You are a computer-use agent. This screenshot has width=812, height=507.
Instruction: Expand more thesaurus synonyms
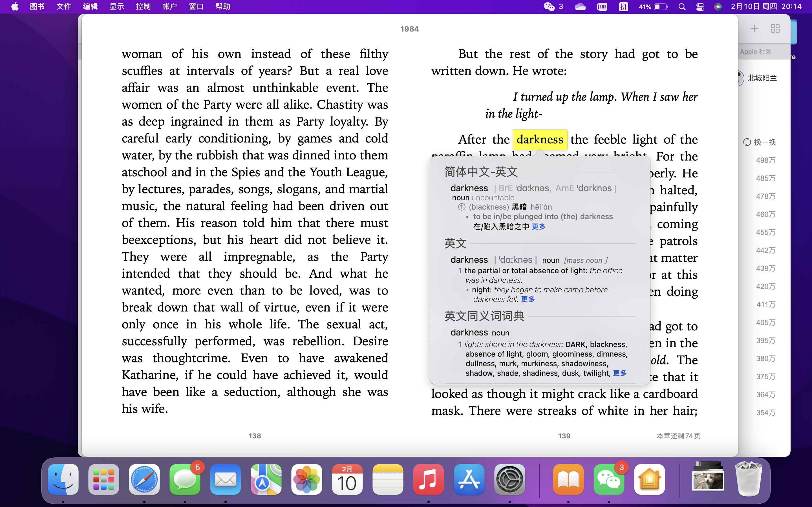[x=619, y=373]
